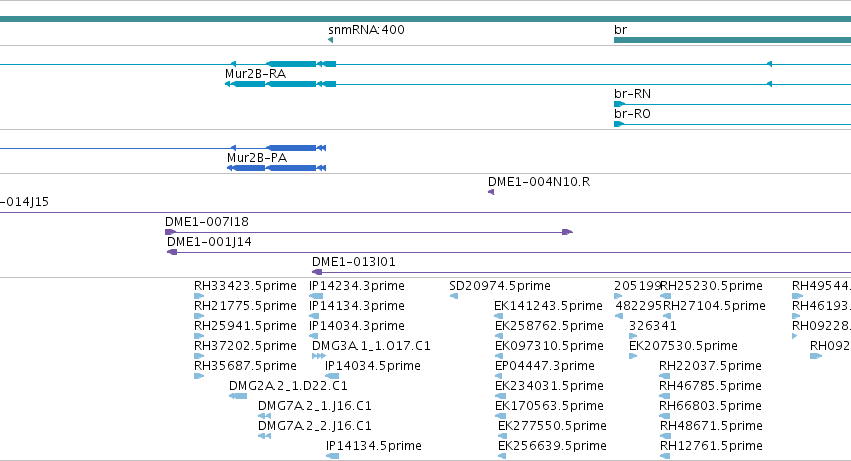Screen dimensions: 851x461
Task: Select the RH25230.5prime EST label
Action: point(712,286)
